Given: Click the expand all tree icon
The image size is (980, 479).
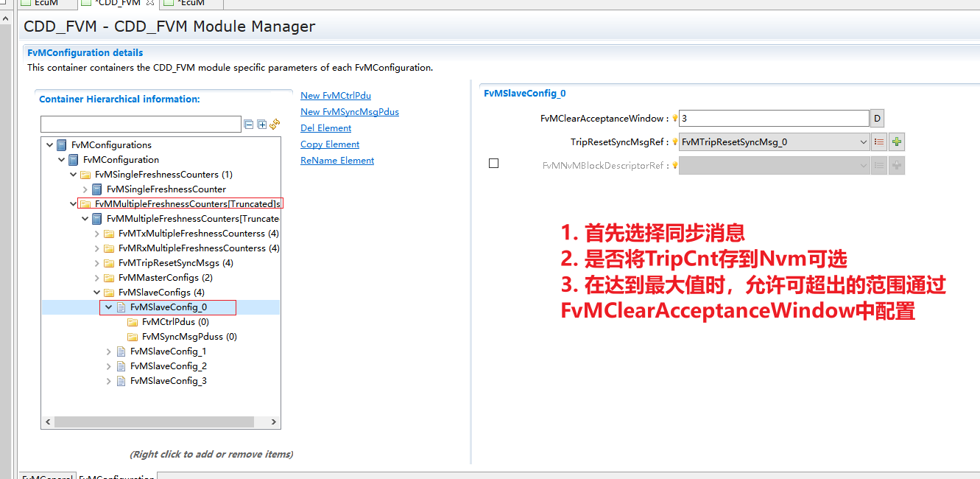Looking at the screenshot, I should point(261,125).
